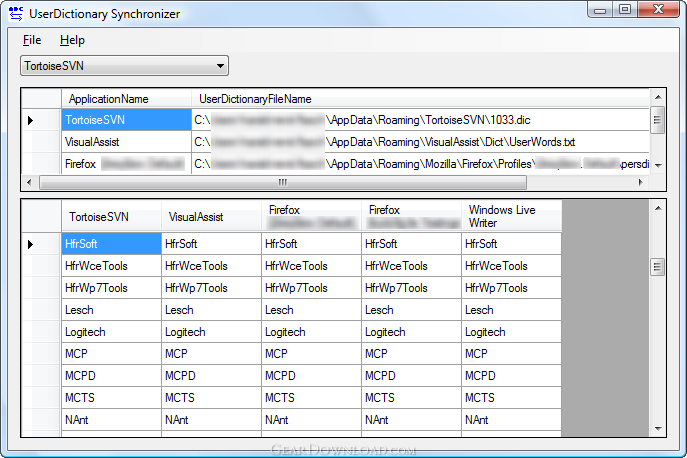Viewport: 687px width, 458px height.
Task: Click the words grid vertical scrollbar thumb
Action: point(657,266)
